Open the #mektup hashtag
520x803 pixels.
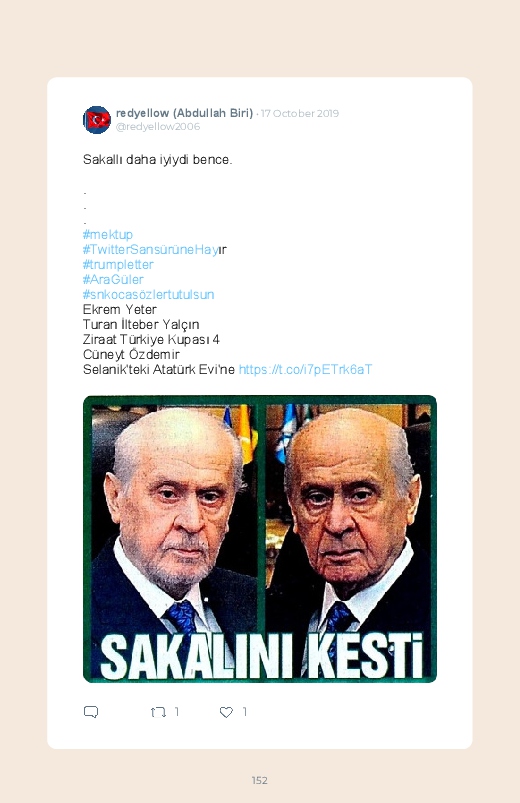pyautogui.click(x=108, y=235)
